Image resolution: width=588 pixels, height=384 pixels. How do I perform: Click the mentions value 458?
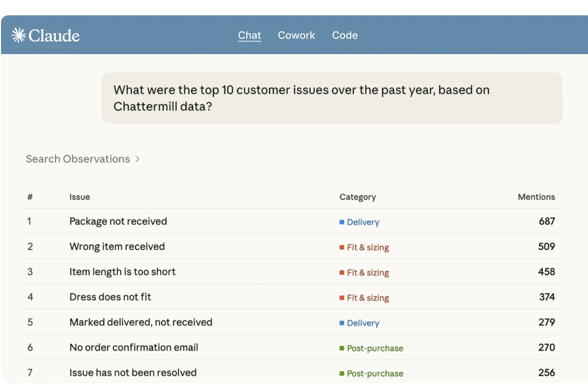(546, 272)
